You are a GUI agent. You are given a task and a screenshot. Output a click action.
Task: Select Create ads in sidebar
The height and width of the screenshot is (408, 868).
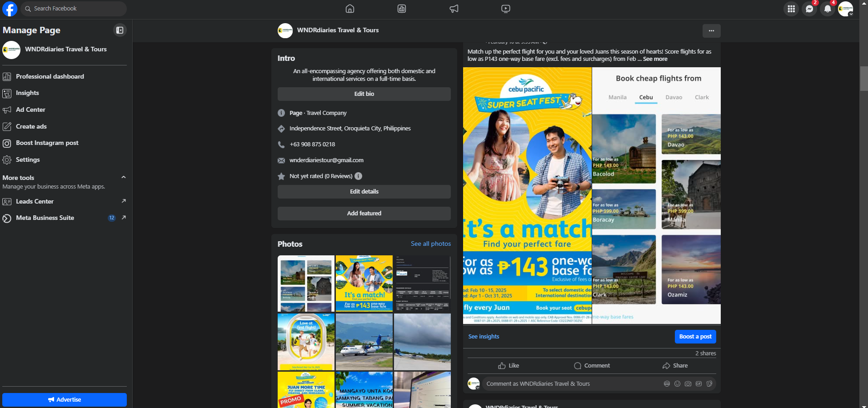pyautogui.click(x=65, y=126)
